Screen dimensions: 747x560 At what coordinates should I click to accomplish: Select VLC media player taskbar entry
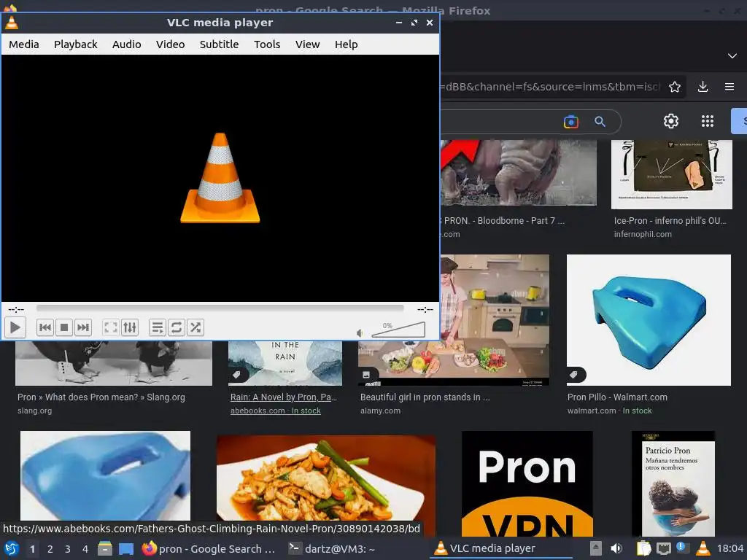(x=501, y=549)
